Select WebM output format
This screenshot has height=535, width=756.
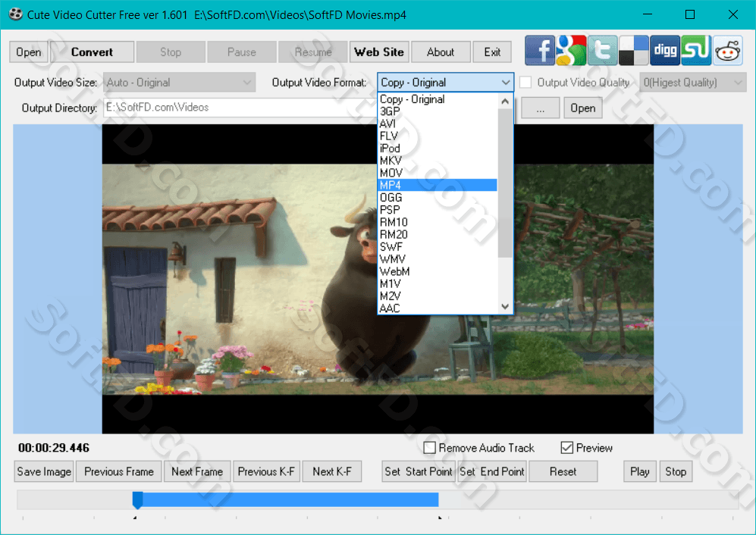pos(438,271)
